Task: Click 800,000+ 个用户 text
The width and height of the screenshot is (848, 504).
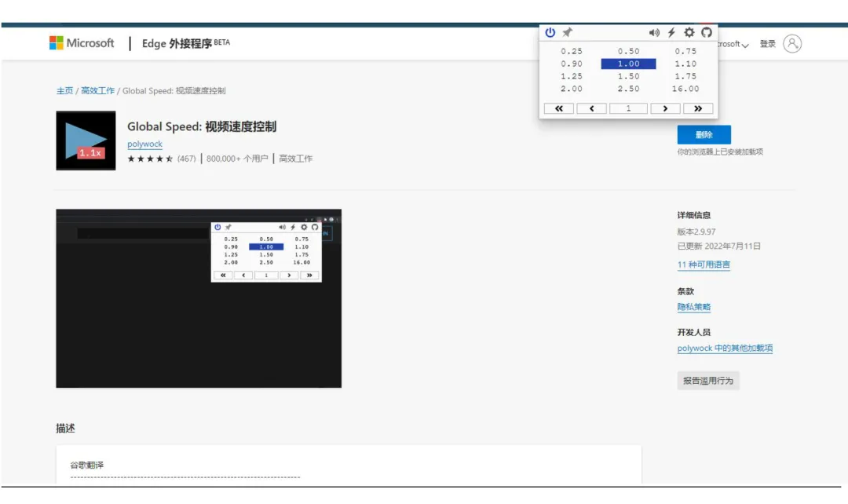Action: pos(237,159)
